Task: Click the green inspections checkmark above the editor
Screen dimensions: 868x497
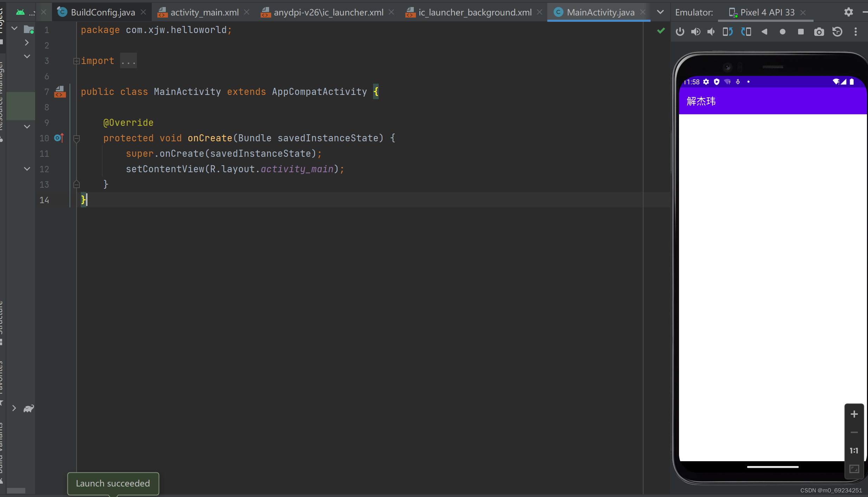Action: pos(661,31)
